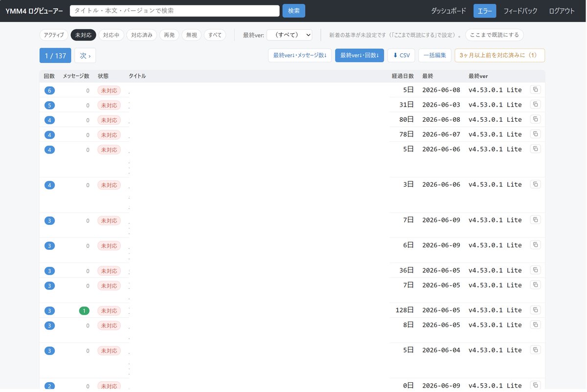
Task: Copy icon in the 5日 2026-06-08 row
Action: (x=536, y=90)
